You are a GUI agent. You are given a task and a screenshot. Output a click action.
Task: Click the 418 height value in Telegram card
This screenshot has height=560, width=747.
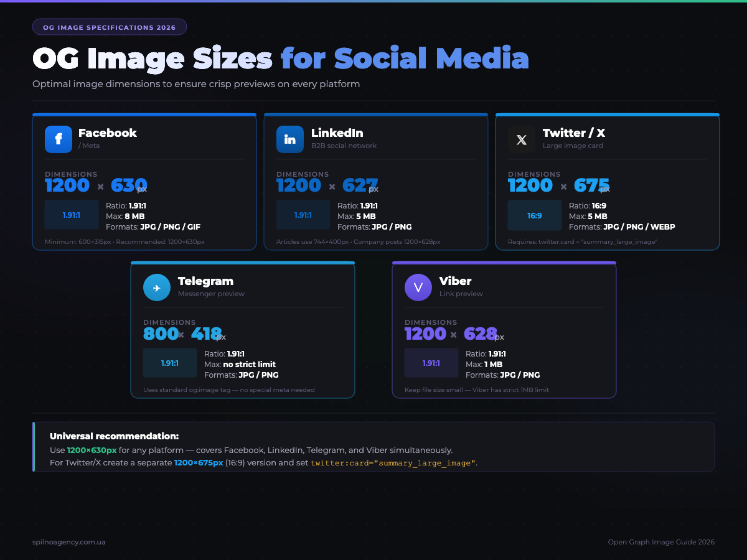point(207,334)
